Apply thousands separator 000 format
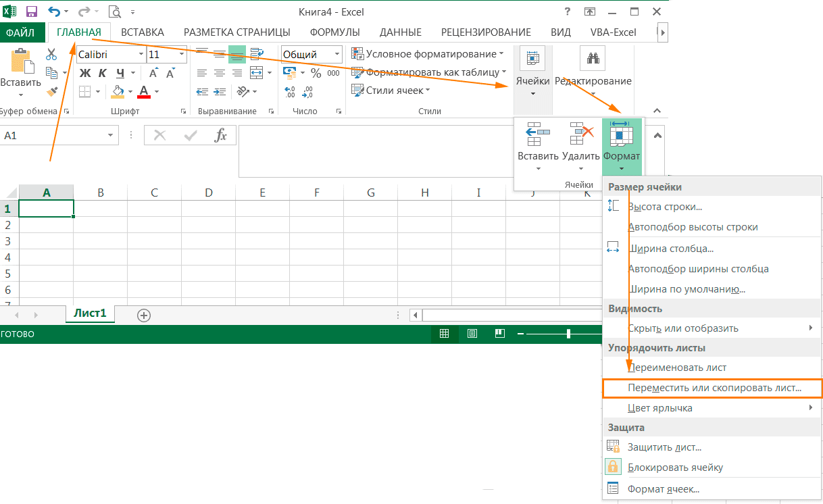 [334, 72]
